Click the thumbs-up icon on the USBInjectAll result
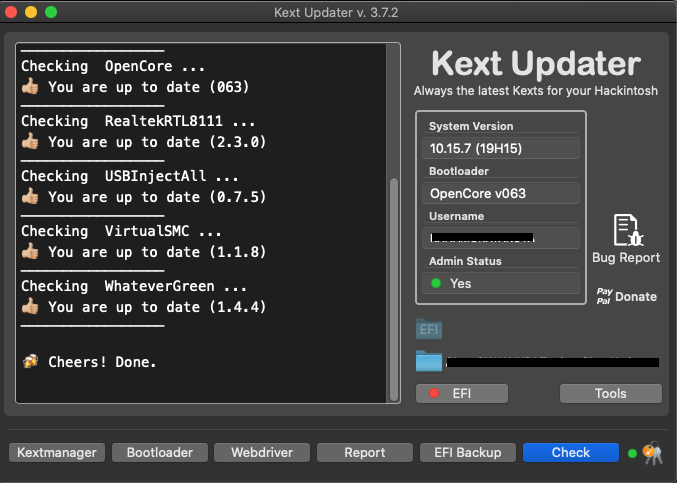 pos(30,196)
